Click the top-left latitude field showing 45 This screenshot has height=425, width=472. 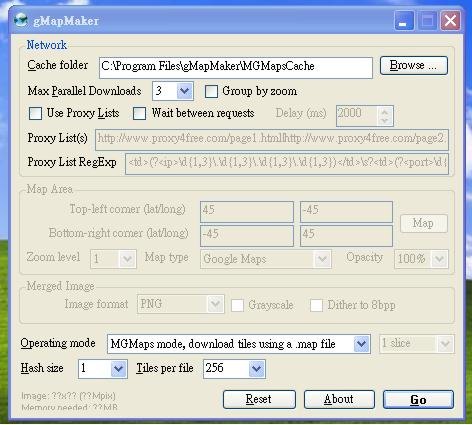coord(247,212)
